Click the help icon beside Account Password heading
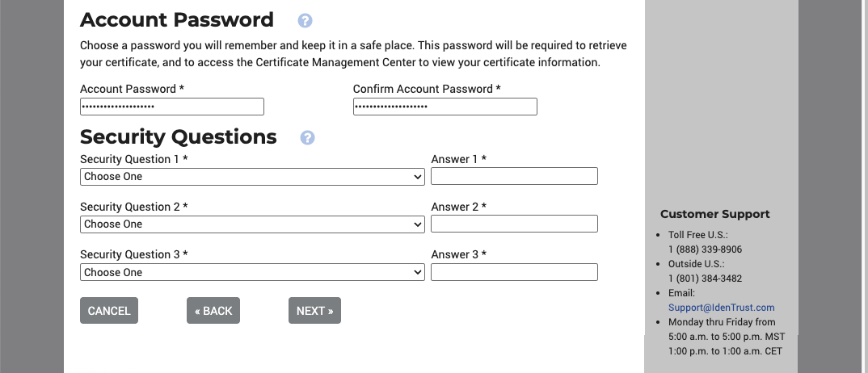The width and height of the screenshot is (868, 373). 305,21
